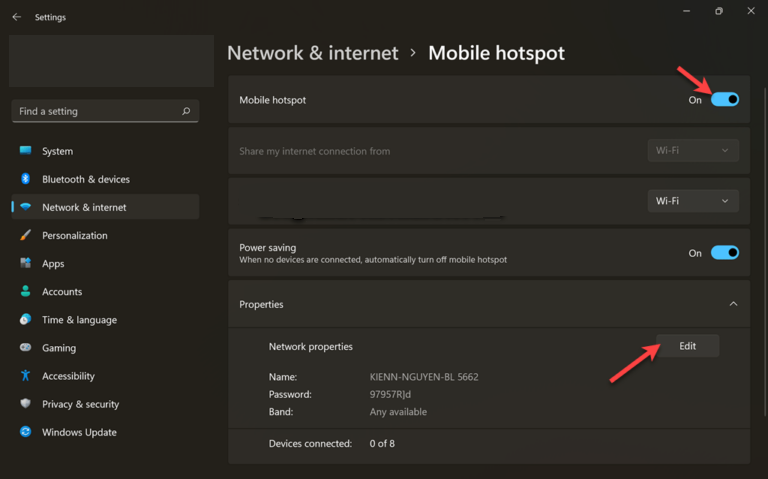Go to Personalization settings
The height and width of the screenshot is (479, 768).
click(x=105, y=236)
